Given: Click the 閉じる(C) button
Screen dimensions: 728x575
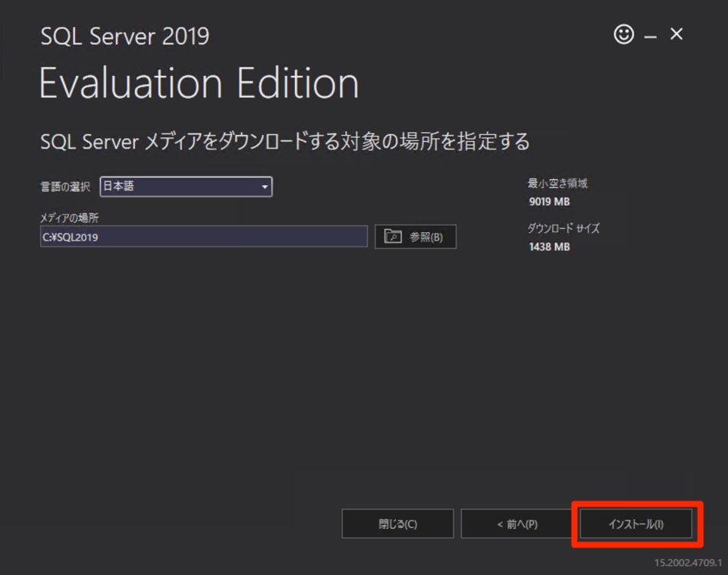Looking at the screenshot, I should click(x=397, y=523).
